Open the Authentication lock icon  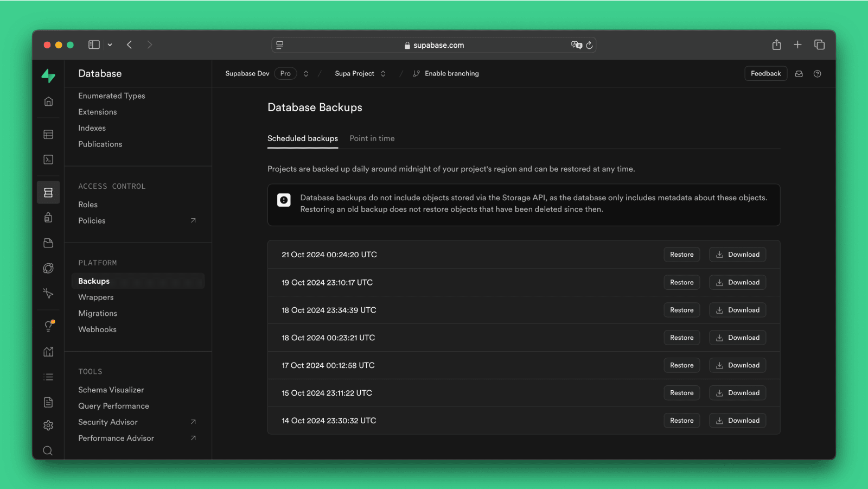48,218
